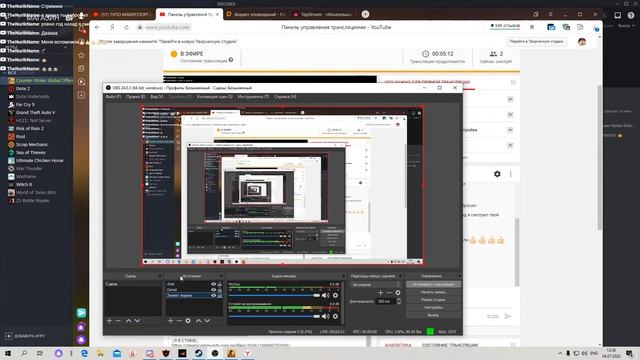Lock the Donat source

220,290
